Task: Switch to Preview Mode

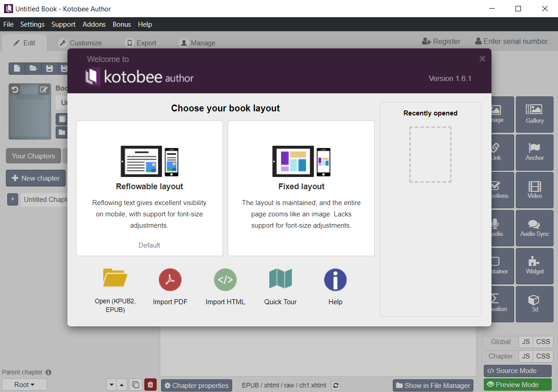Action: (x=517, y=385)
